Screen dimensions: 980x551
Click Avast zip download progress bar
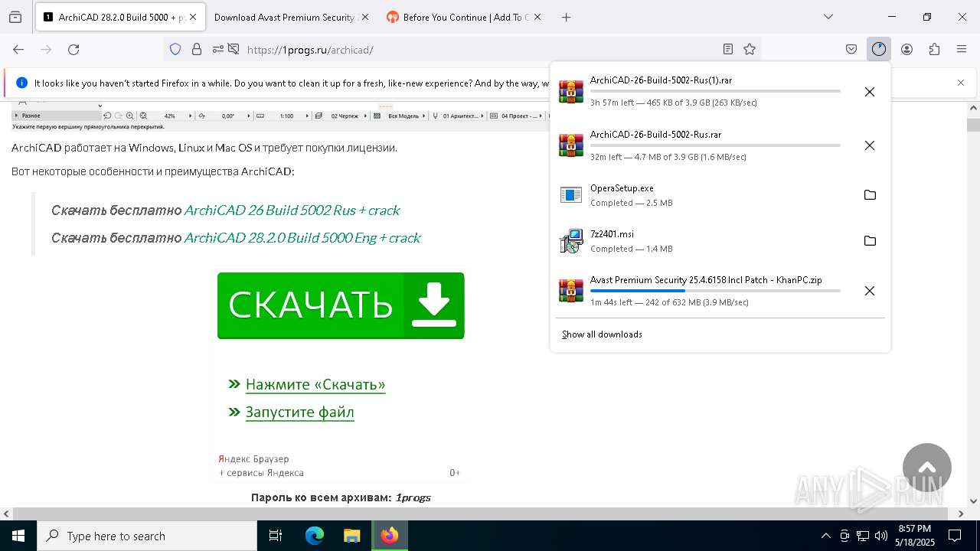coord(715,291)
